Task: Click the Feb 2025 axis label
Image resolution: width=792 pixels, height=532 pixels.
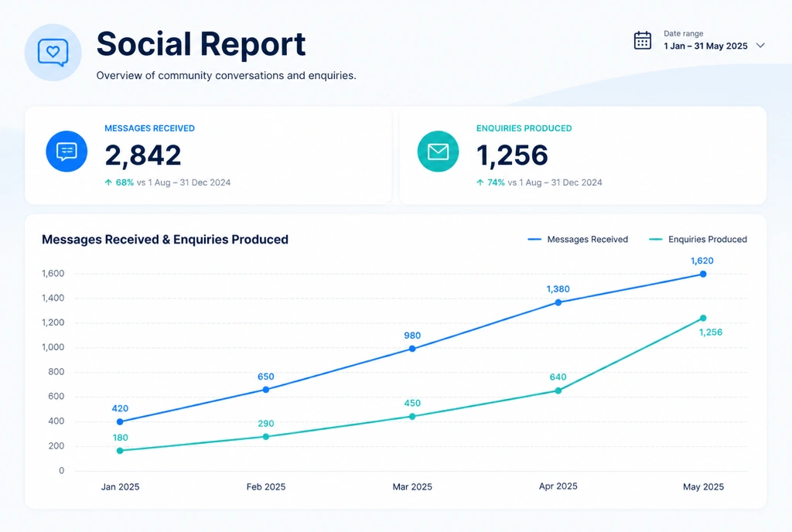Action: pyautogui.click(x=266, y=486)
